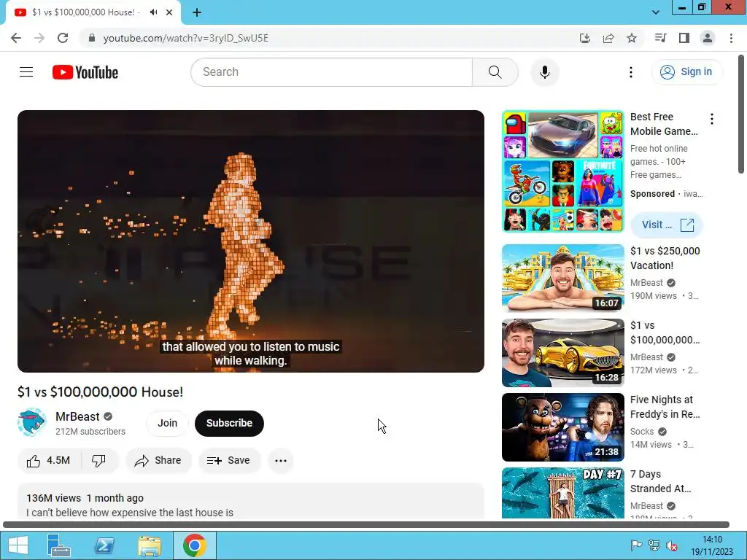Open the sponsored Best Free Mobile Games thumbnail
Viewport: 747px width, 560px height.
[x=562, y=171]
